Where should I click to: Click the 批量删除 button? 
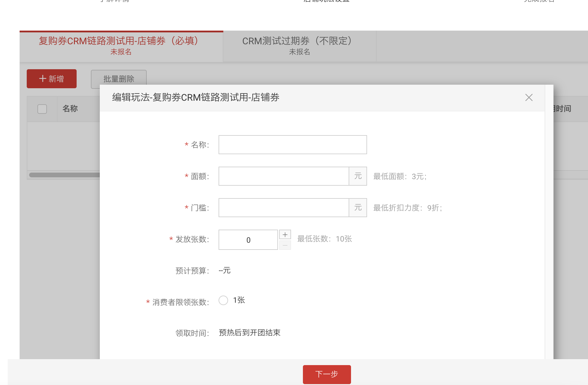118,79
